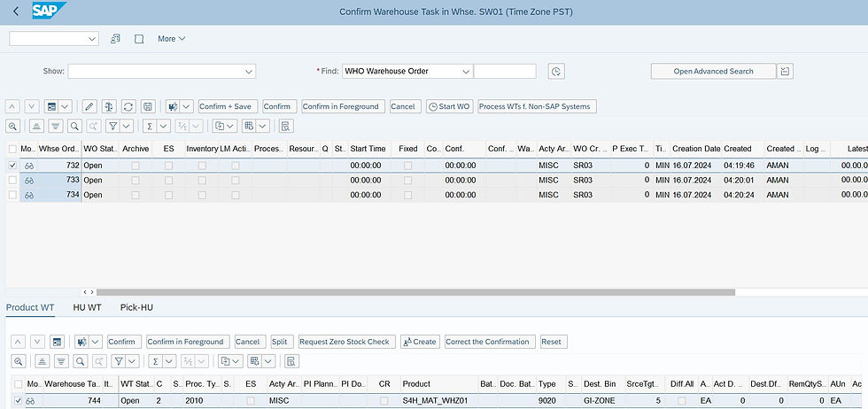
Task: Toggle select-all checkbox in warehouse task table header
Action: pyautogui.click(x=19, y=384)
